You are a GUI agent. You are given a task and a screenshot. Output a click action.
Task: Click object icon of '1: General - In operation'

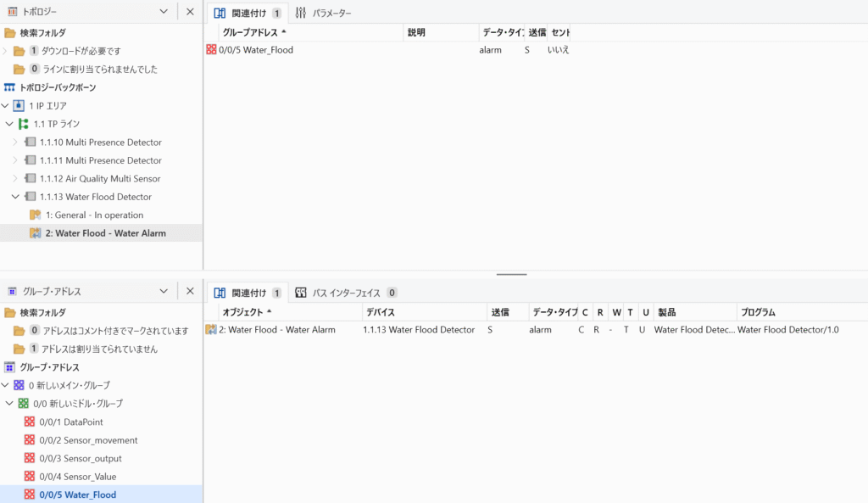(36, 215)
